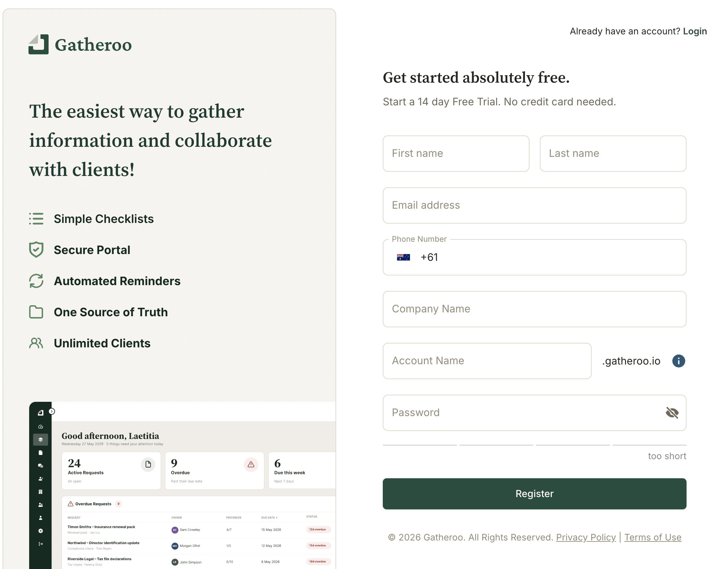
Task: Open the Australia flag country selector
Action: tap(403, 257)
